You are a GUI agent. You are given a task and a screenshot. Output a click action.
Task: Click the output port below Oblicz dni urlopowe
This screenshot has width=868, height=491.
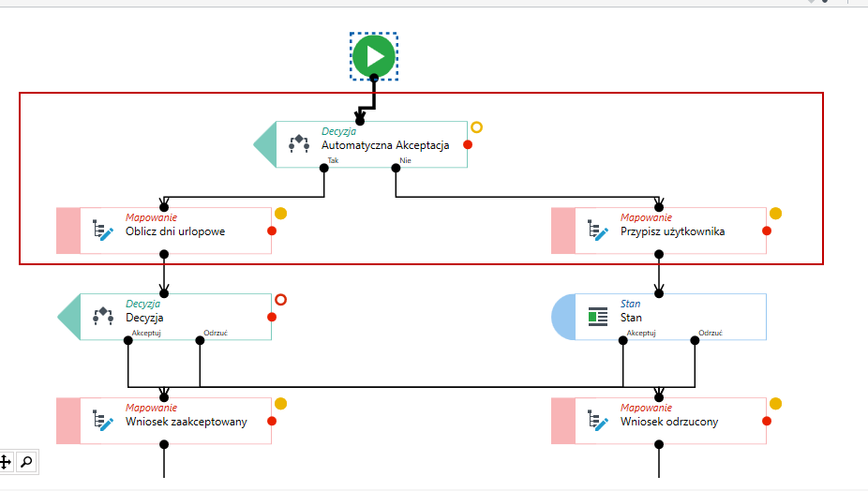(x=164, y=255)
